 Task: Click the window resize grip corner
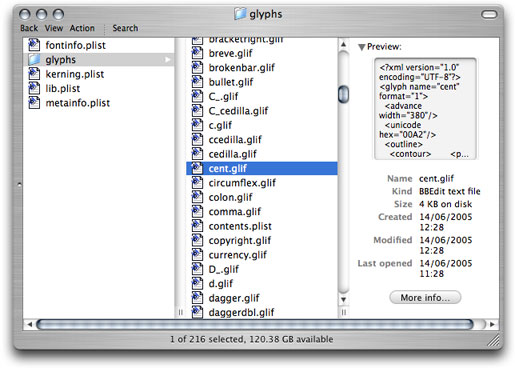[x=494, y=341]
